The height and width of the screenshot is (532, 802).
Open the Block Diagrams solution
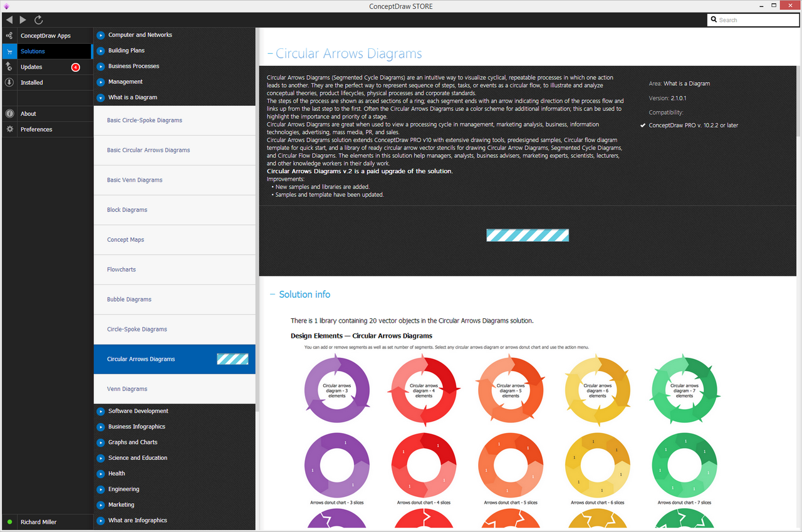pyautogui.click(x=175, y=210)
